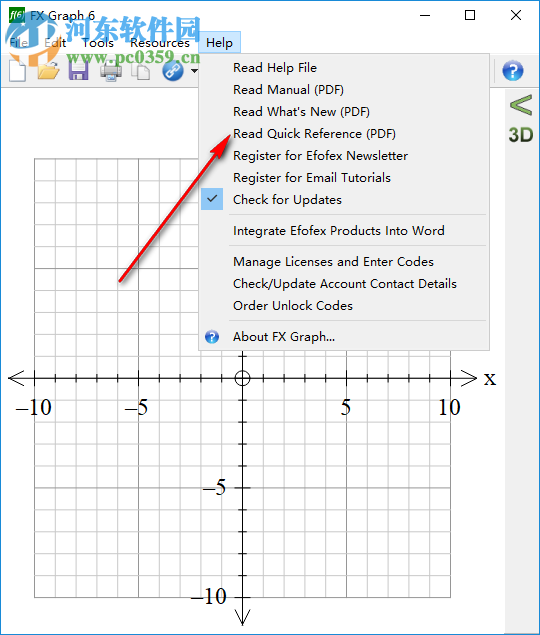Click the blue help question mark toolbar icon
The image size is (540, 635).
tap(512, 71)
